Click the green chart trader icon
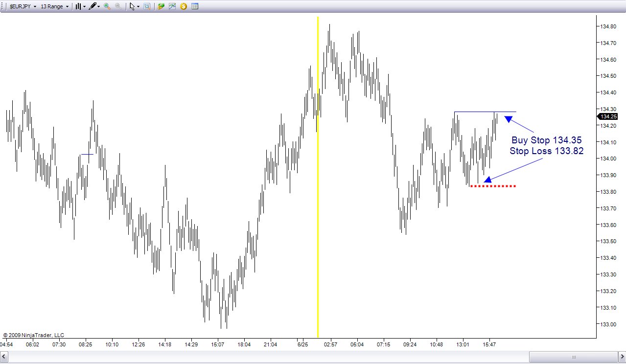 (161, 6)
